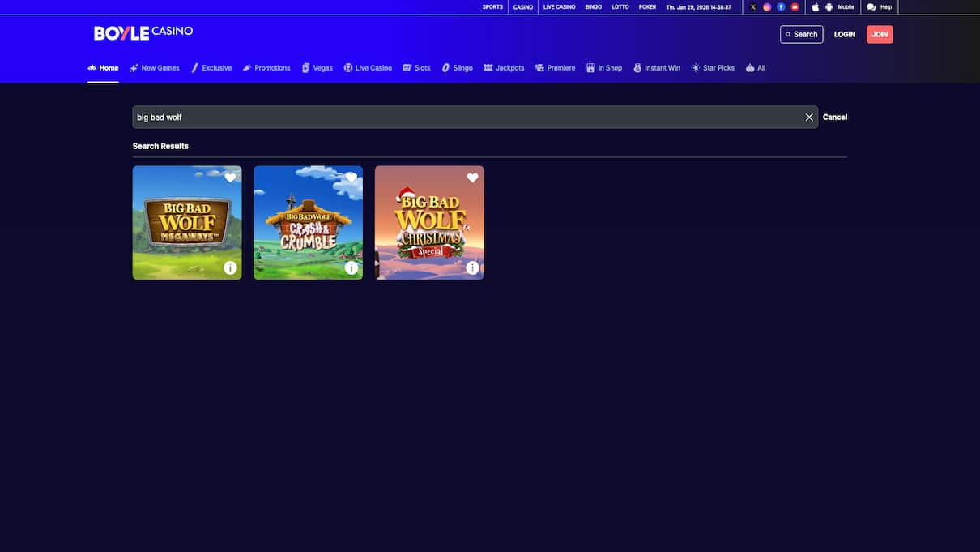Click the Star Picks icon

(694, 66)
